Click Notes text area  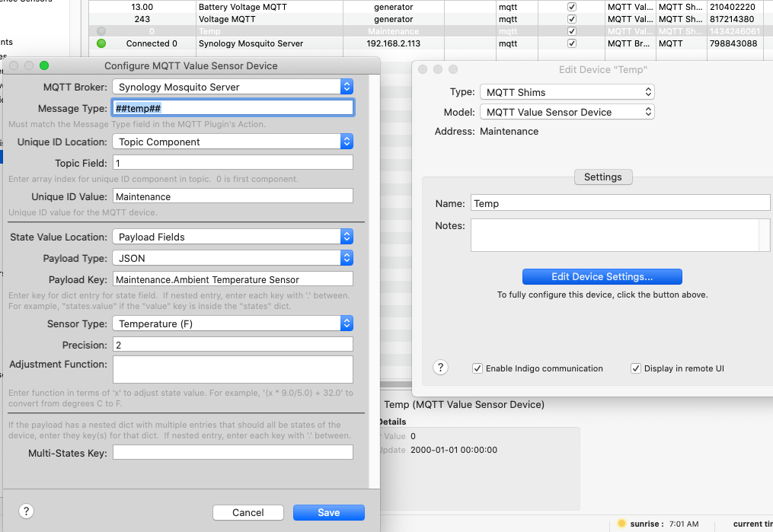click(620, 235)
